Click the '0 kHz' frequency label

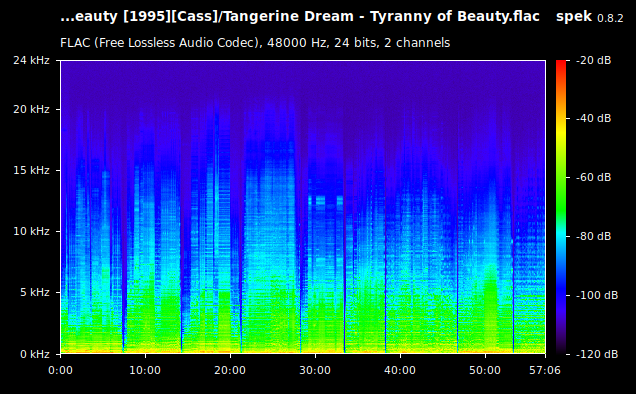point(35,354)
